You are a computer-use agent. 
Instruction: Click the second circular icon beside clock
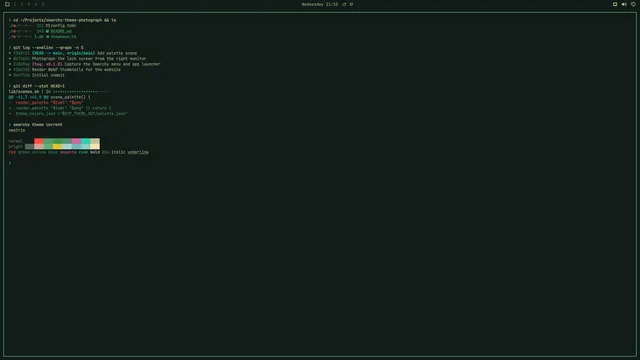click(351, 4)
